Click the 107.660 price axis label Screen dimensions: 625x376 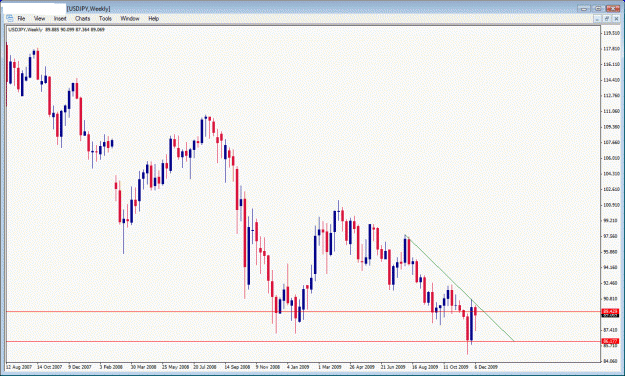pos(611,142)
